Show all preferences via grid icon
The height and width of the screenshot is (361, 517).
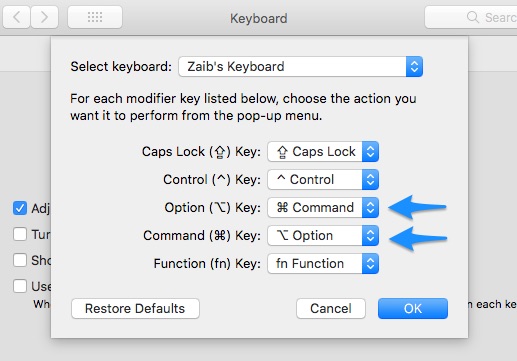click(95, 17)
